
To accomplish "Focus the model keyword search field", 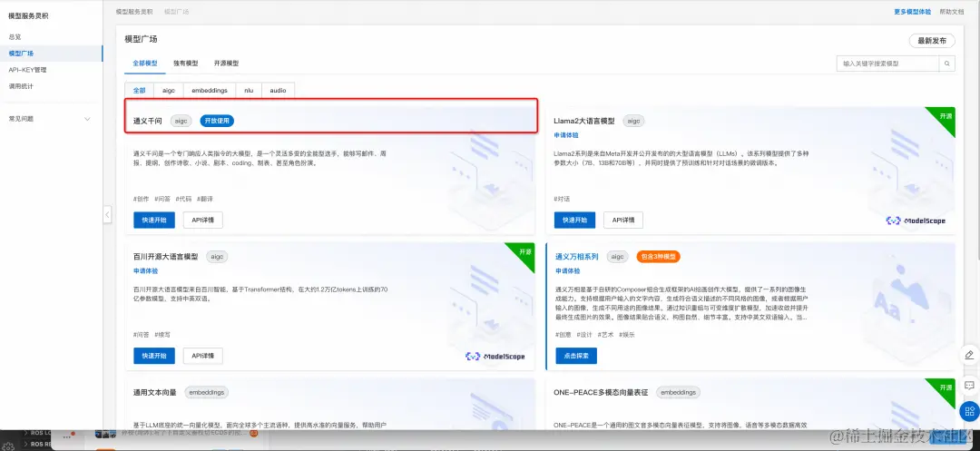I will pyautogui.click(x=888, y=64).
